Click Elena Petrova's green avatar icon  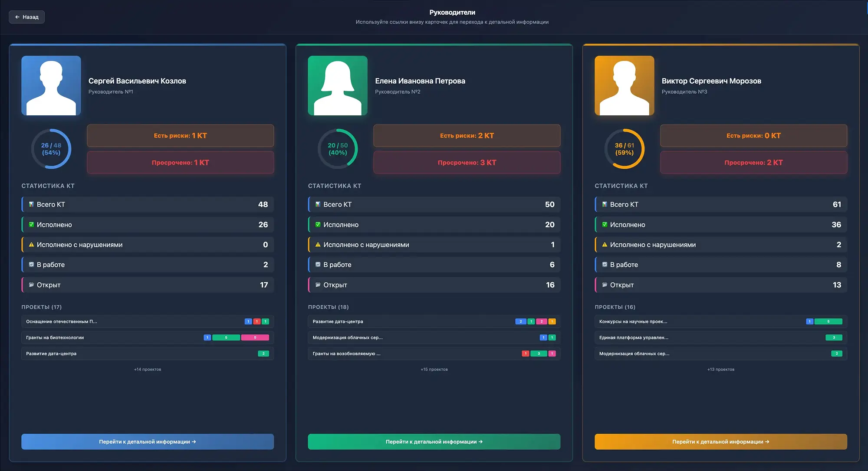click(x=338, y=85)
